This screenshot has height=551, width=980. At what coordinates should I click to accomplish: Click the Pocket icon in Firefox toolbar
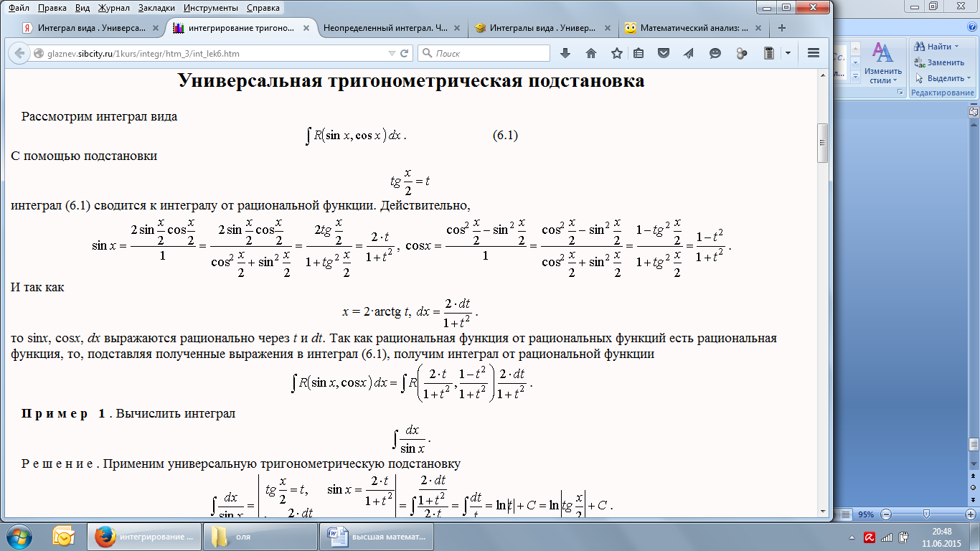664,53
